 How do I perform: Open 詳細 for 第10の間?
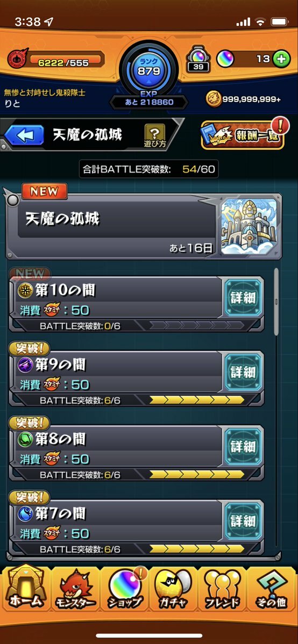[x=243, y=298]
